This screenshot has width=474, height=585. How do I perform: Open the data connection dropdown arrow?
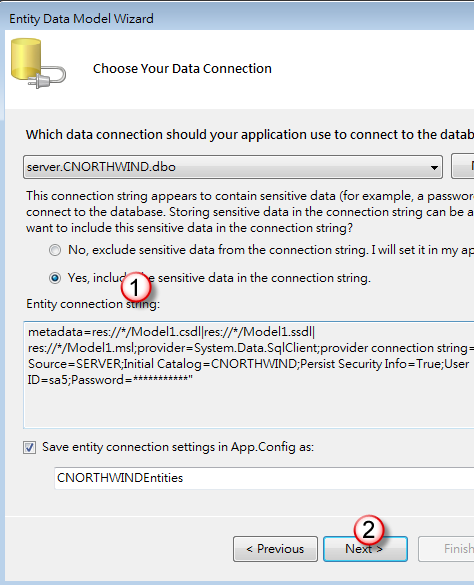point(434,168)
